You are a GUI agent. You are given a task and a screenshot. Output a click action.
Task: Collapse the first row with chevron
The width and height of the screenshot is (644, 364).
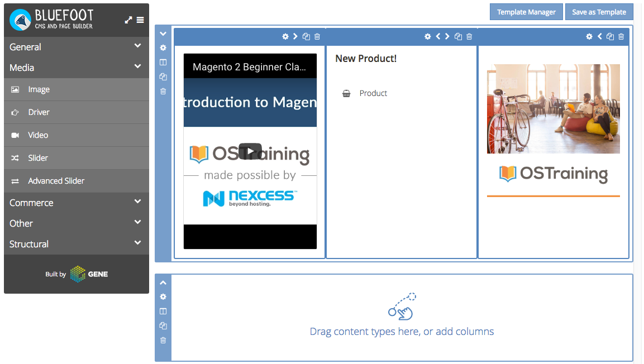click(x=163, y=33)
